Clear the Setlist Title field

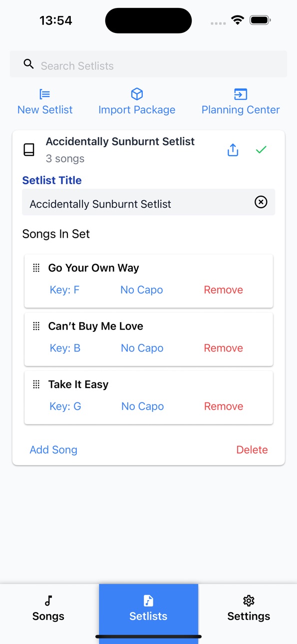(261, 202)
